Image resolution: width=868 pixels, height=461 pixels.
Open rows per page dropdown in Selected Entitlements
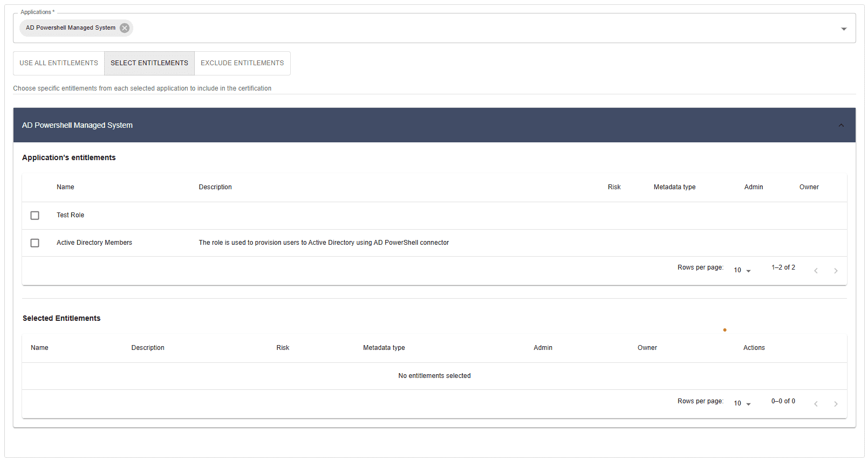(742, 403)
